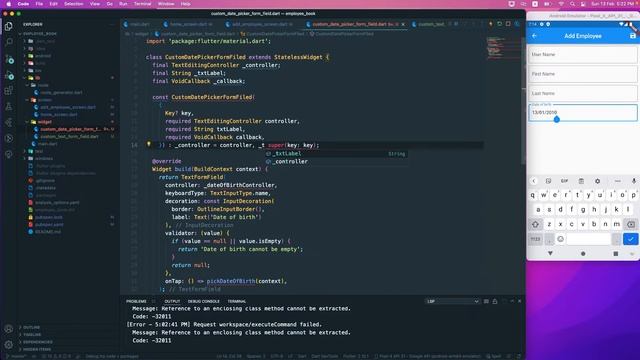Tap the Android home circle navigation button
The width and height of the screenshot is (640, 360).
(583, 253)
